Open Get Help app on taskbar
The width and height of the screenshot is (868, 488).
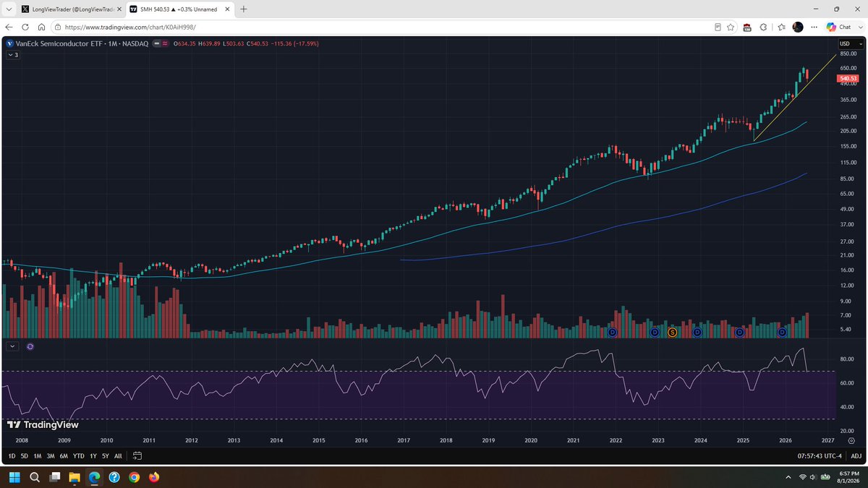pos(114,477)
